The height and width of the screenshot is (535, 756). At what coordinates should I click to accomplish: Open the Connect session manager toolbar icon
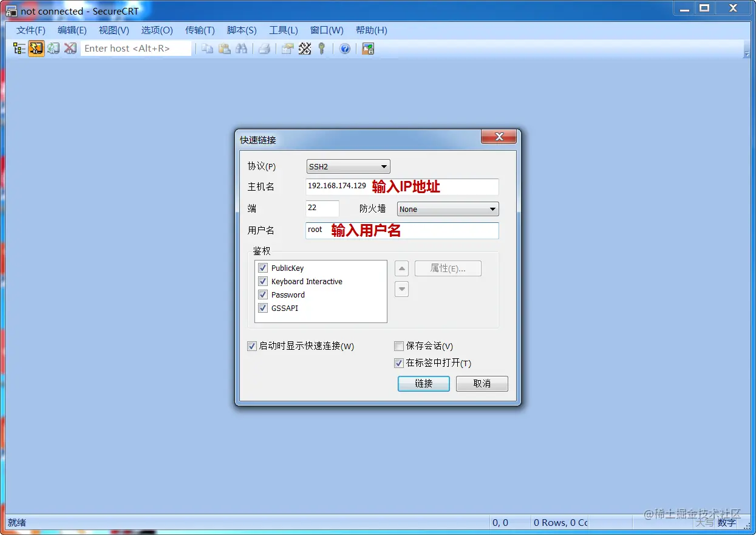coord(19,49)
